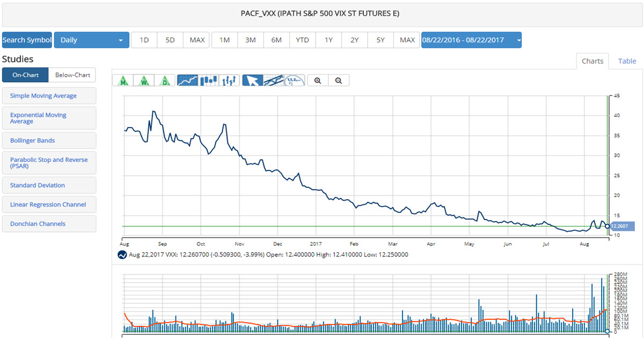Screen dimensions: 644x338
Task: Click the weekly (W) triangle icon
Action: point(144,80)
